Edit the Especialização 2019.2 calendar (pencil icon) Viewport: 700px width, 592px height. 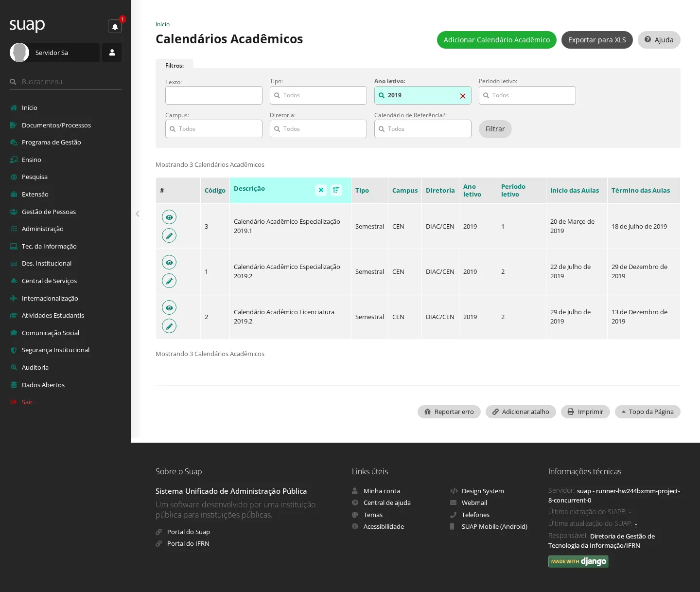point(169,281)
